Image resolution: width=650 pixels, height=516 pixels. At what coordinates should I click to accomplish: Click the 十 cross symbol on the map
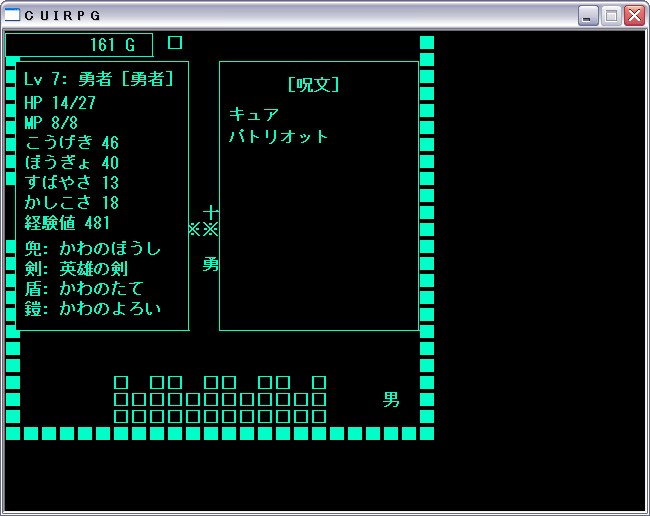[x=211, y=212]
